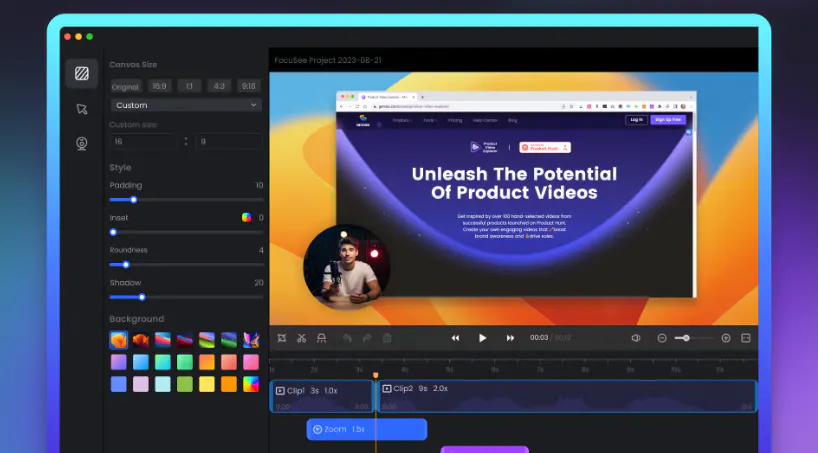Choose the solid pale cyan swatch
This screenshot has height=453, width=818.
(x=163, y=384)
